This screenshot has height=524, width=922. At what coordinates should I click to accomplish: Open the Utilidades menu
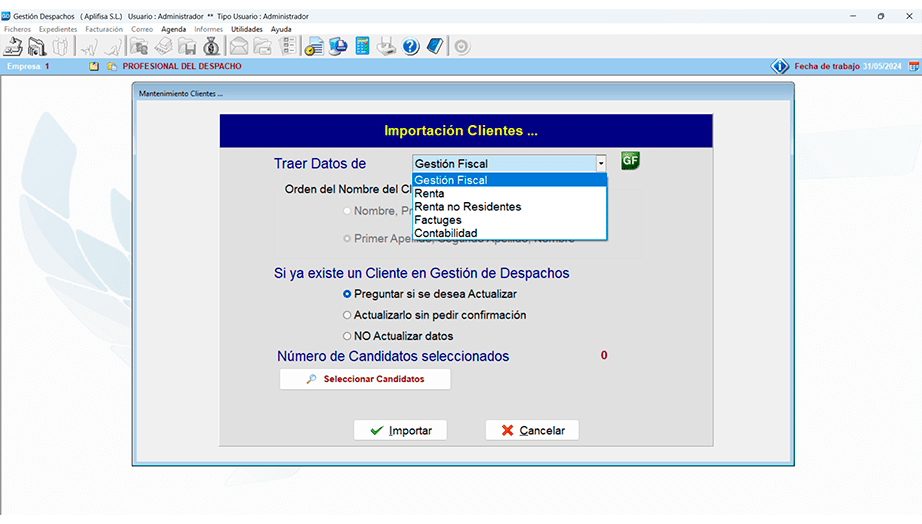coord(246,29)
